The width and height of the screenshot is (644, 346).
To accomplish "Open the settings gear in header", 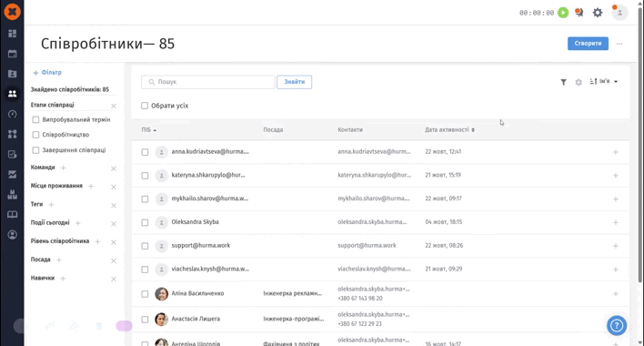I will point(598,13).
